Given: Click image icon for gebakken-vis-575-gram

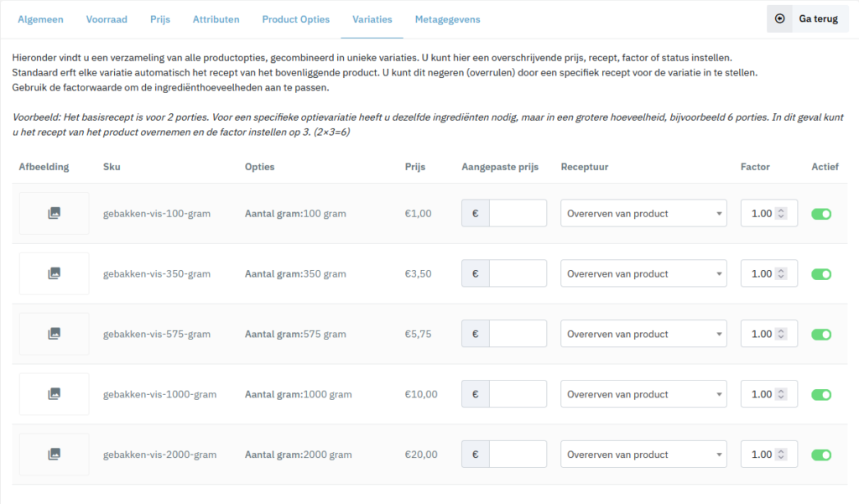Looking at the screenshot, I should click(x=54, y=335).
